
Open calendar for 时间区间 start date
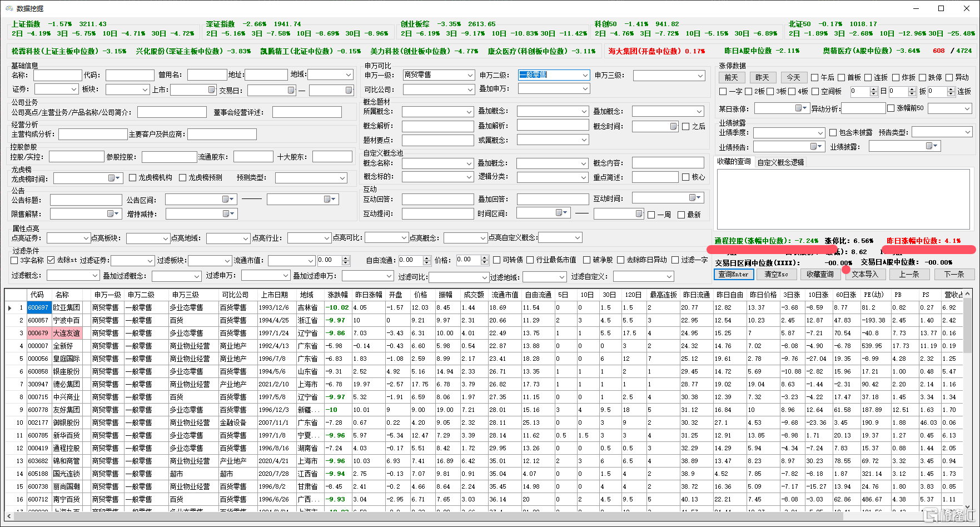tap(562, 212)
